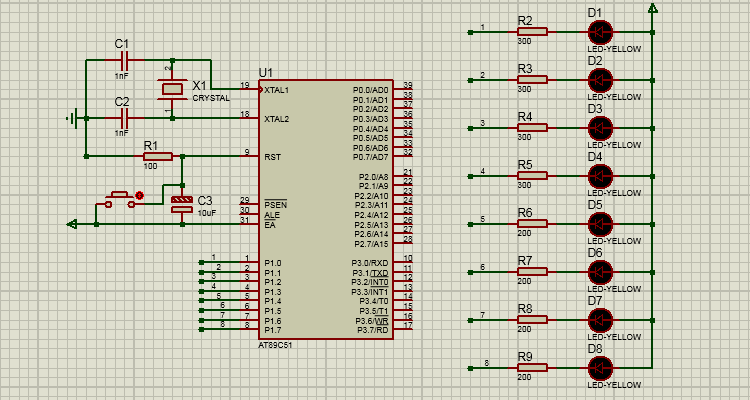Select the D1 yellow LED
The height and width of the screenshot is (400, 750).
tap(600, 33)
